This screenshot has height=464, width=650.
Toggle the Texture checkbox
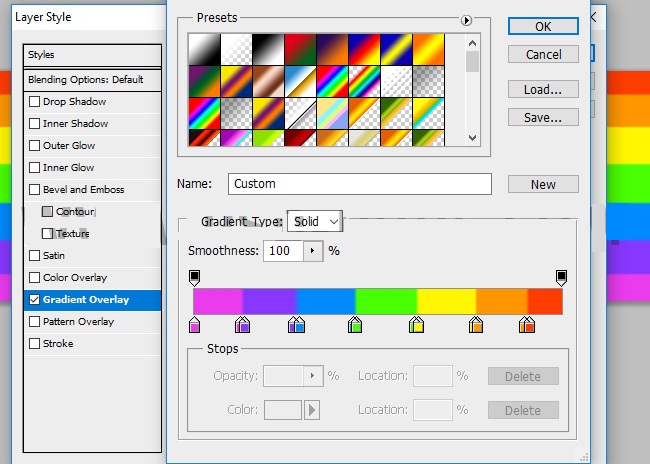[47, 233]
